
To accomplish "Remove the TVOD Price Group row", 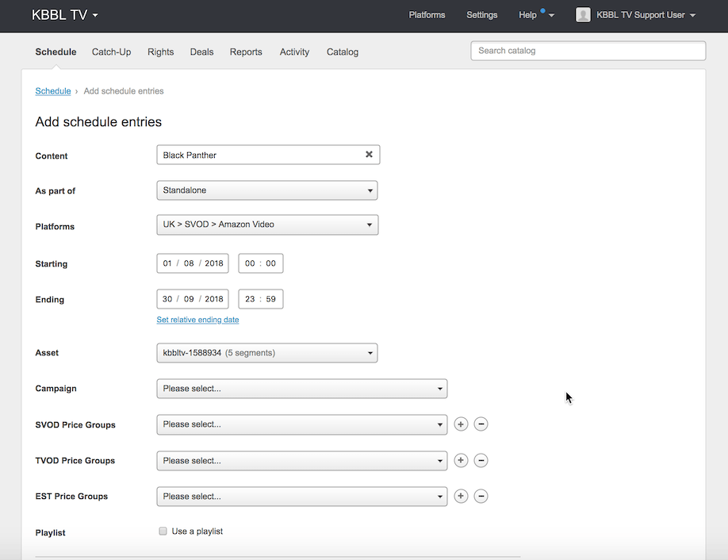I will pyautogui.click(x=481, y=460).
